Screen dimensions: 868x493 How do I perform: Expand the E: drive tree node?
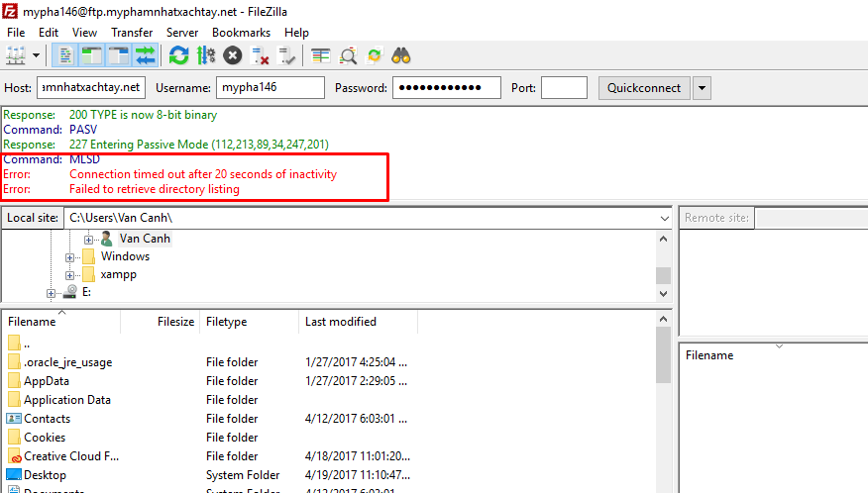[51, 293]
